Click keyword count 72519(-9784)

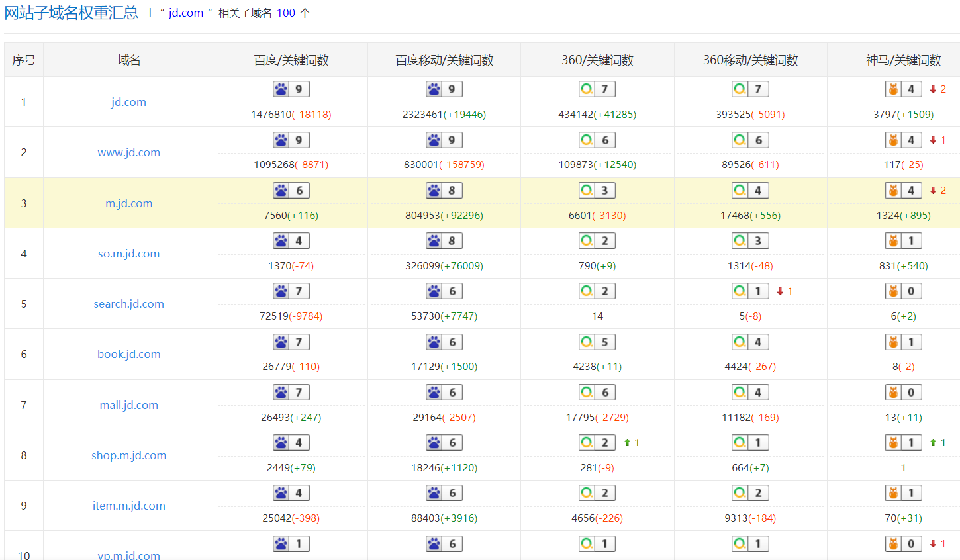point(291,316)
